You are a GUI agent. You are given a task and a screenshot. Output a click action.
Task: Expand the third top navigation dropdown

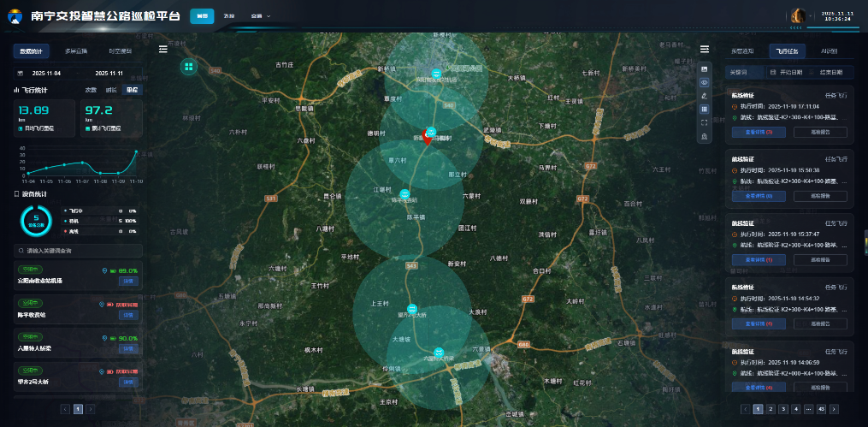pyautogui.click(x=260, y=16)
